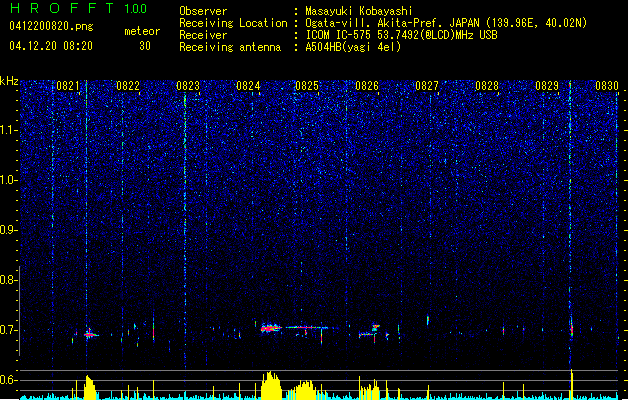
Task: Click the meteor count label
Action: 142,31
